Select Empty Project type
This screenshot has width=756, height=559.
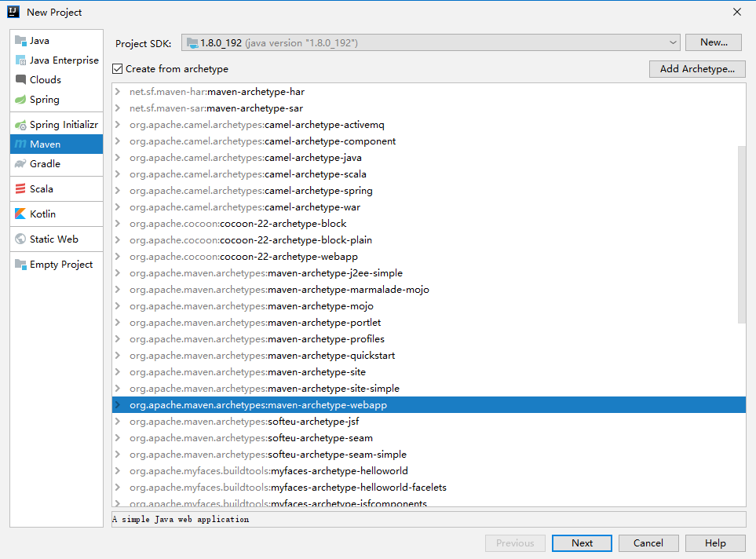57,265
